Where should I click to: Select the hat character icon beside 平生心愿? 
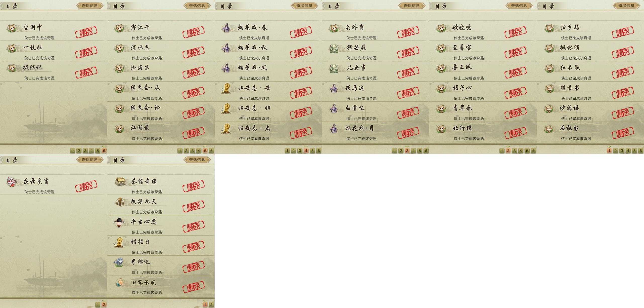tap(119, 222)
